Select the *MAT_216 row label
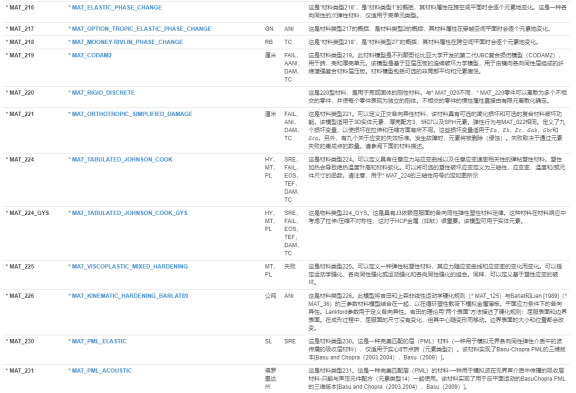This screenshot has height=393, width=576. [x=20, y=7]
